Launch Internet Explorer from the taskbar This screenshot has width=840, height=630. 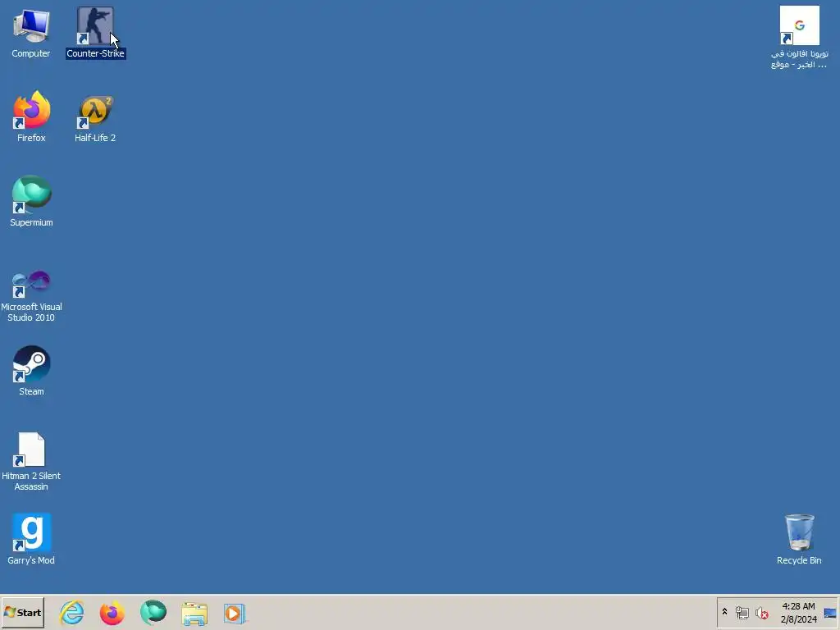coord(72,613)
